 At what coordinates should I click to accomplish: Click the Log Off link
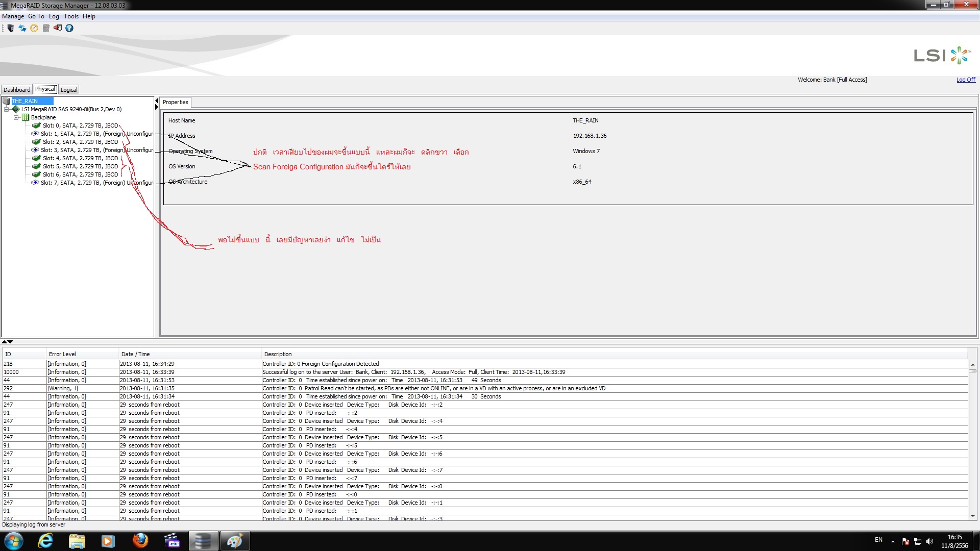[x=965, y=80]
